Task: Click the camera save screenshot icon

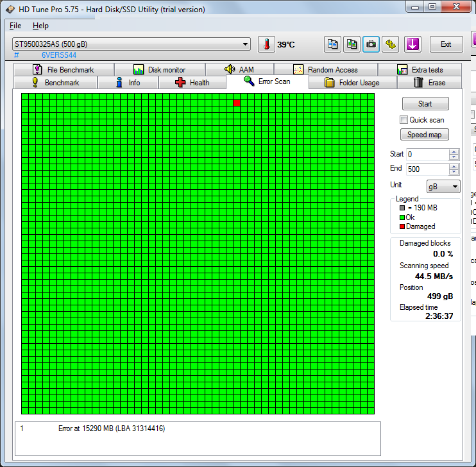Action: click(371, 44)
